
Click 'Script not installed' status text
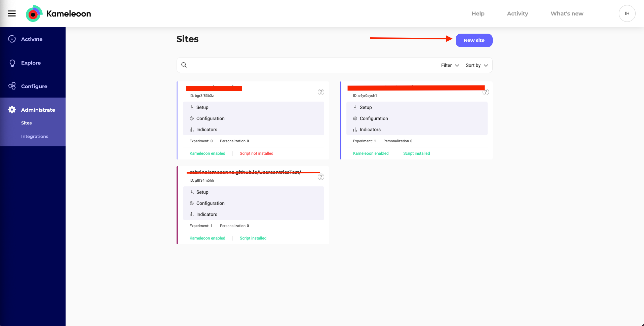click(256, 153)
